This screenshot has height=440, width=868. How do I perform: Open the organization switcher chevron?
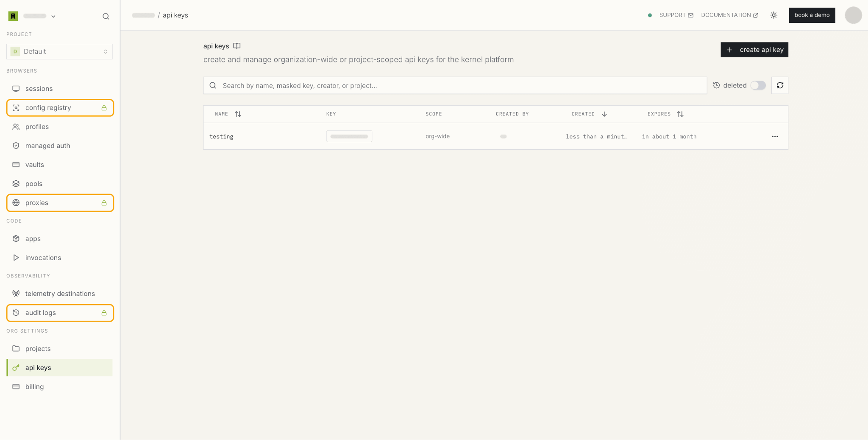[53, 17]
